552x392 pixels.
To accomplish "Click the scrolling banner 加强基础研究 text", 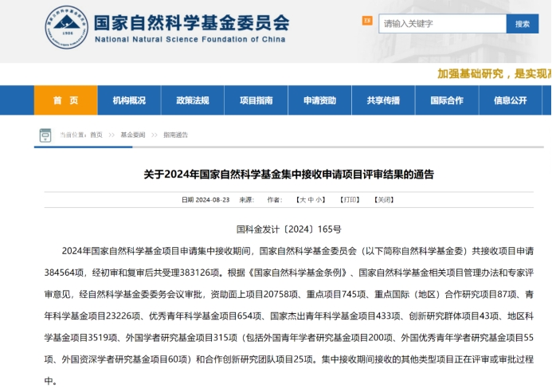I will tap(495, 73).
